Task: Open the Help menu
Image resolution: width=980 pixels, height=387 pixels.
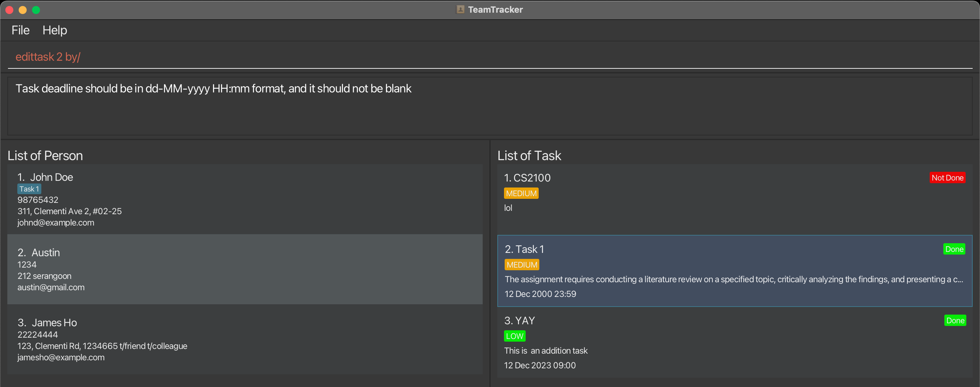Action: point(54,30)
